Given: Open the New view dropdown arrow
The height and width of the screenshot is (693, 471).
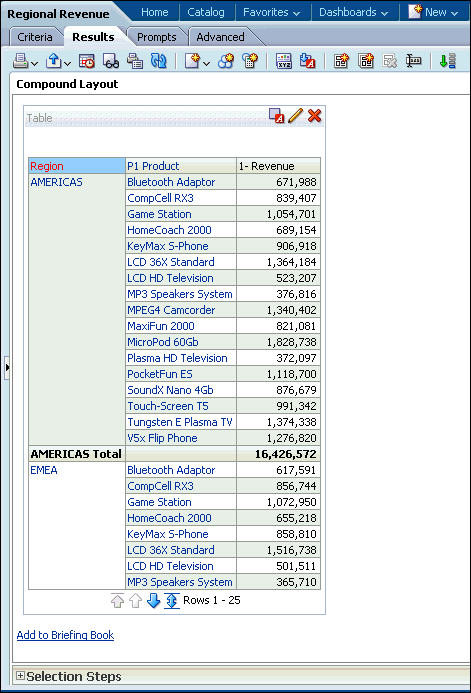Looking at the screenshot, I should (206, 64).
